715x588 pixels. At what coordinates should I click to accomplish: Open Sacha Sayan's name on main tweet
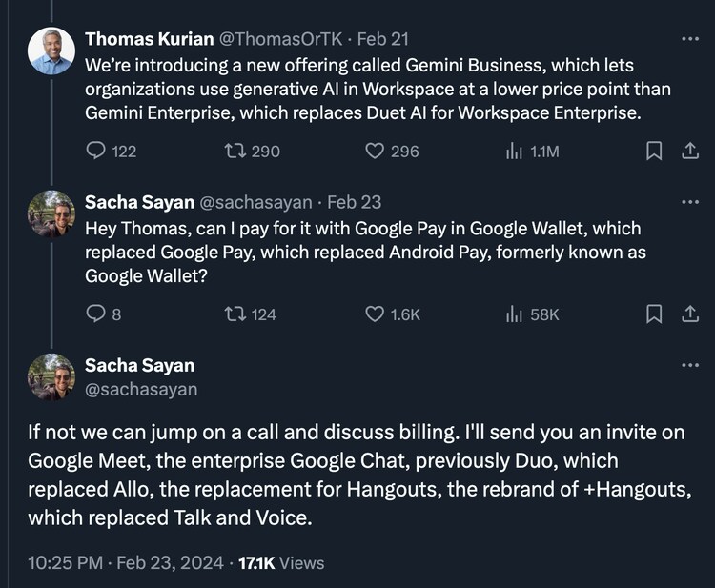pos(141,365)
